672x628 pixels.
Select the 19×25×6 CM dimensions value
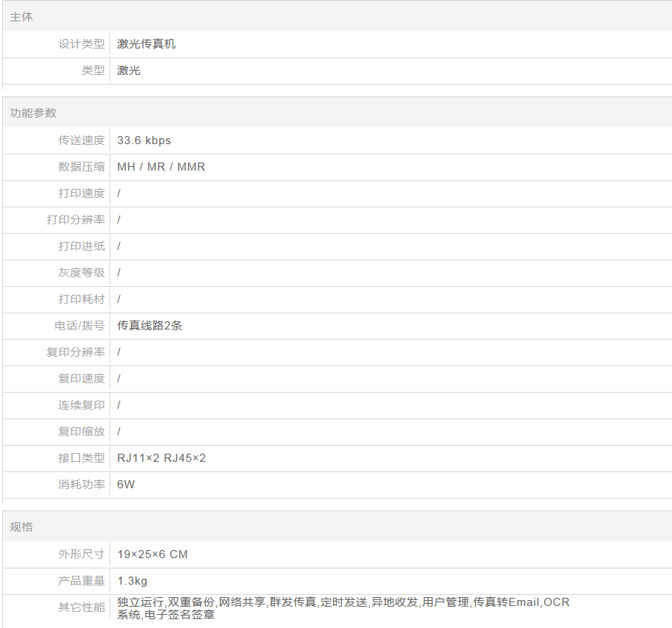coord(152,554)
